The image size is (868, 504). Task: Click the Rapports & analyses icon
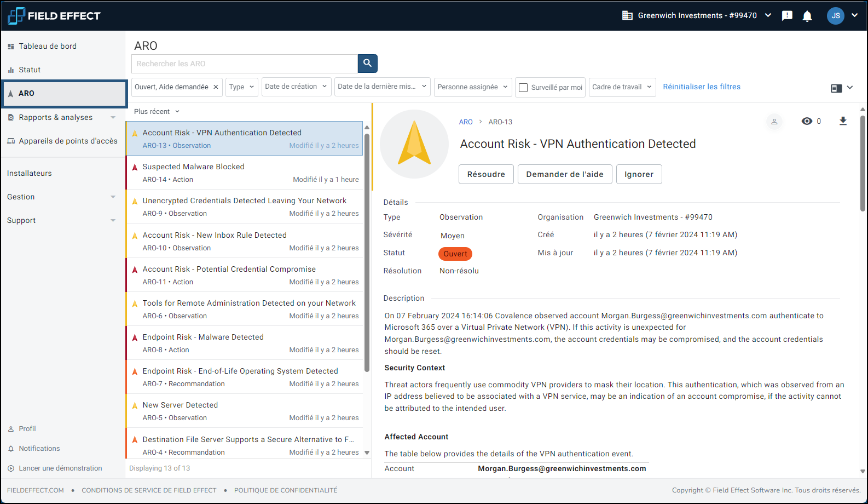coord(10,117)
